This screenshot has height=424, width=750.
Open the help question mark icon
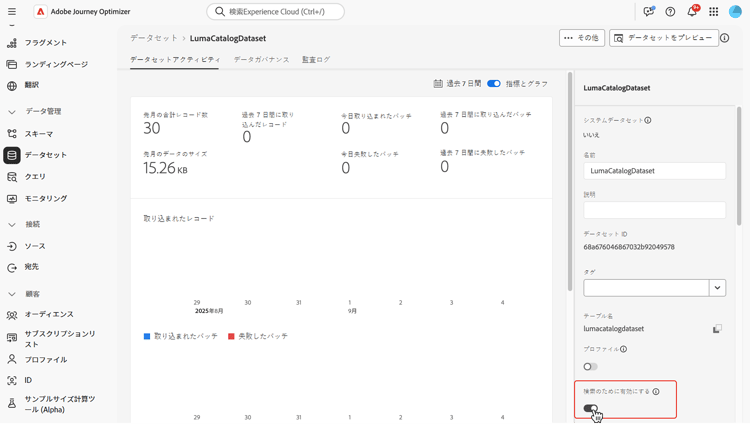coord(670,11)
